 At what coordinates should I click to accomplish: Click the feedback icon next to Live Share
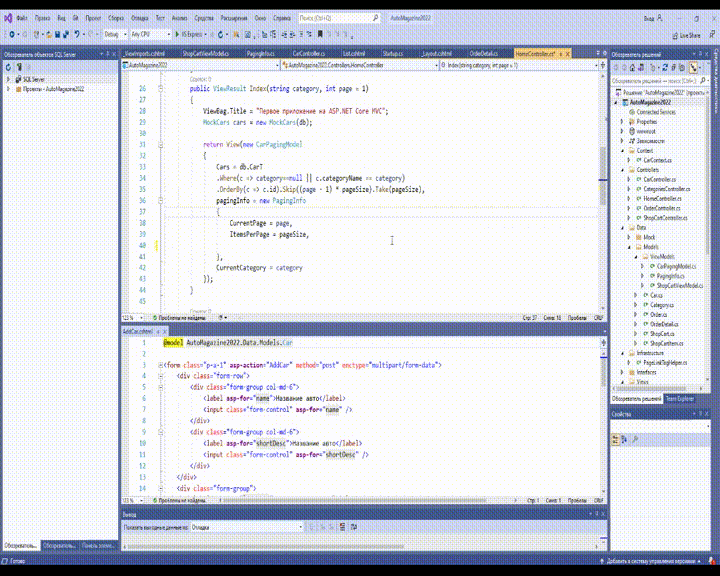(x=712, y=34)
